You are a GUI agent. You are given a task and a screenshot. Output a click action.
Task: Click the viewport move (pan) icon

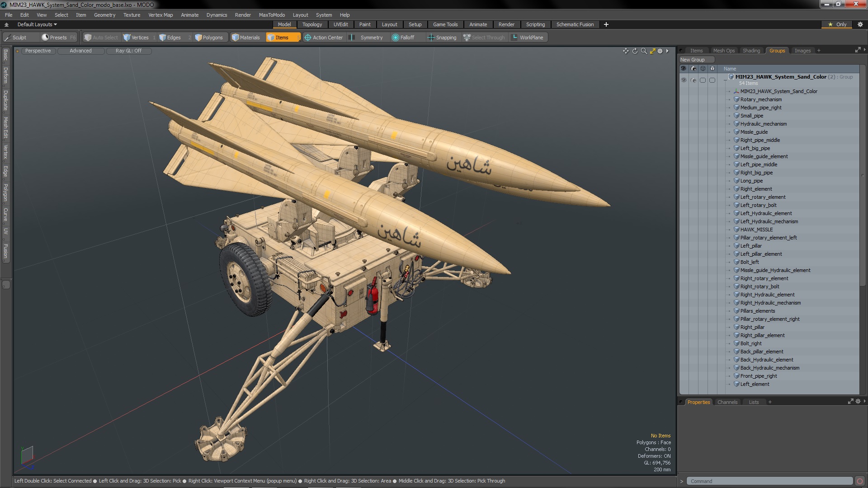point(626,51)
